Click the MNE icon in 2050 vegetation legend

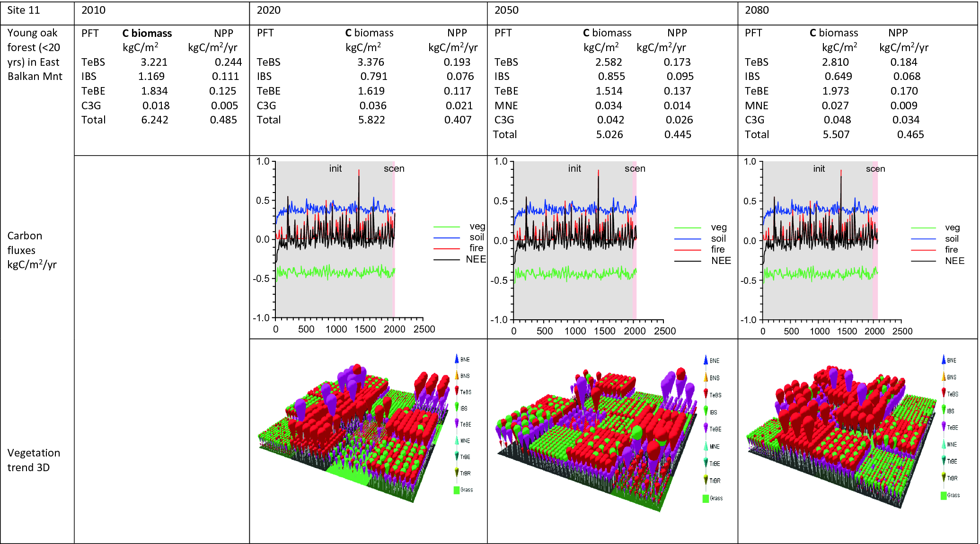tap(706, 446)
